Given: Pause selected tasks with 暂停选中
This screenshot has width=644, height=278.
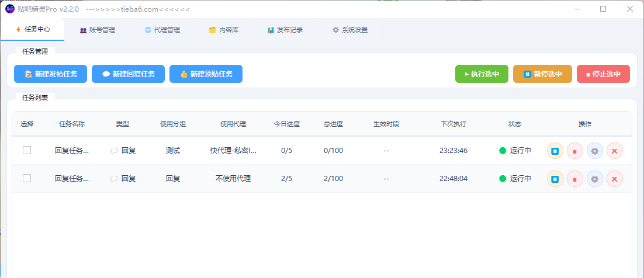Looking at the screenshot, I should click(542, 74).
